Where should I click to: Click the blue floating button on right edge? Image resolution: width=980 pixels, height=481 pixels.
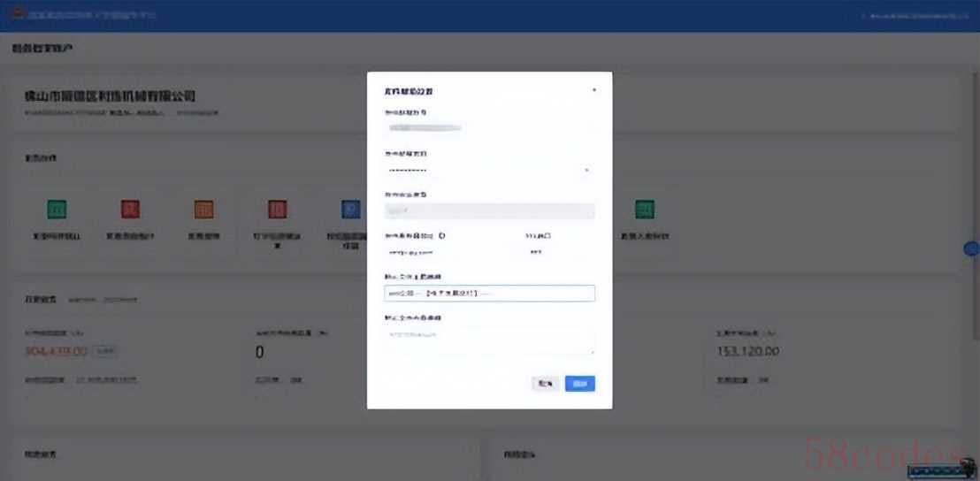point(971,249)
